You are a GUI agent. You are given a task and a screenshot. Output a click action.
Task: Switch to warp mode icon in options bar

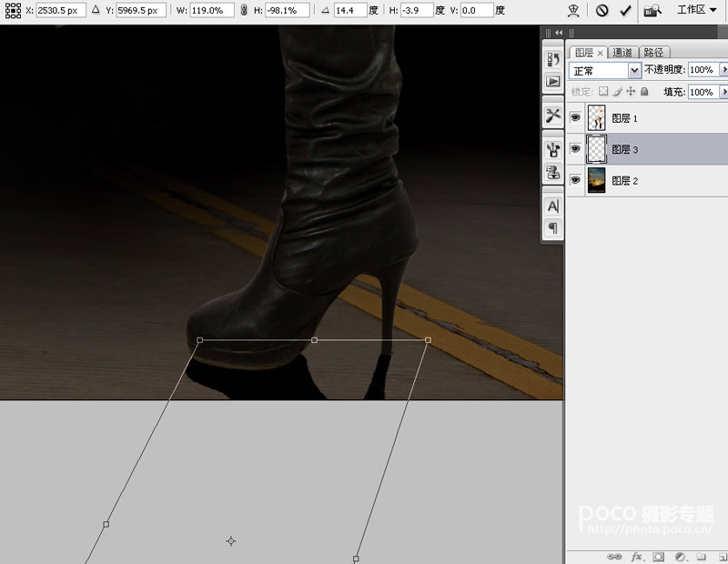pyautogui.click(x=573, y=11)
